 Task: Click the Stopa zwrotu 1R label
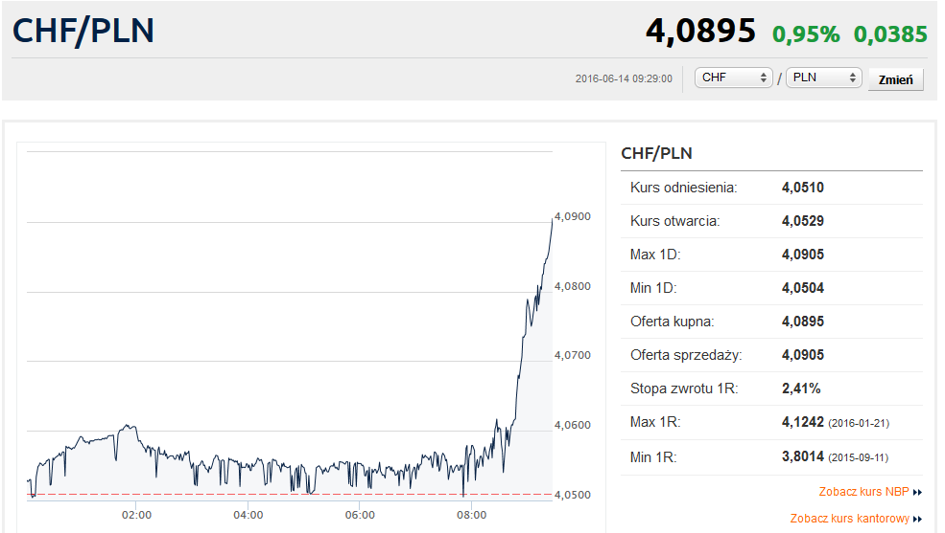684,388
